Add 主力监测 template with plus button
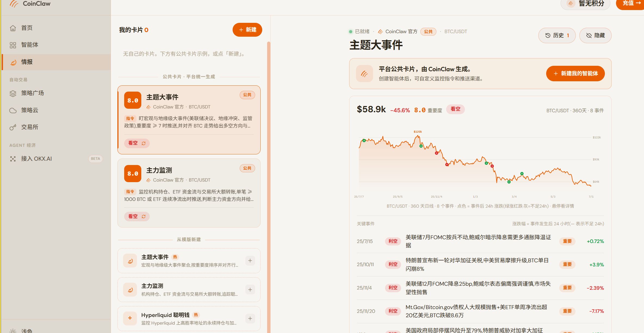 tap(250, 290)
